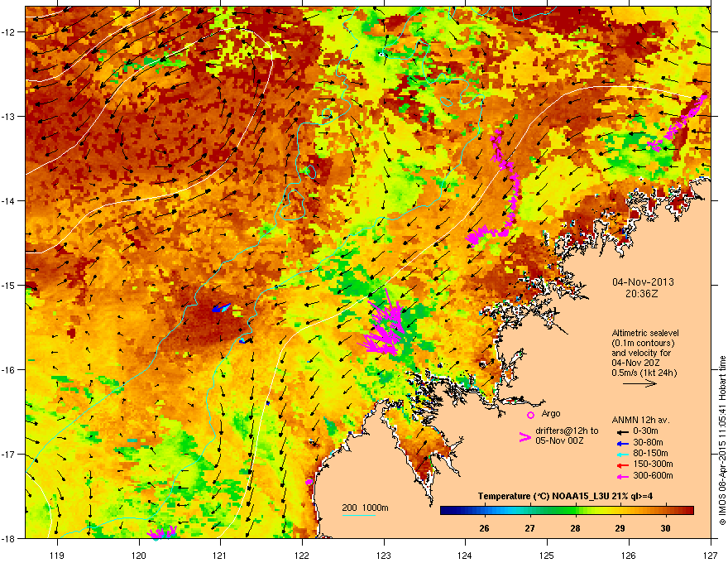Click the temperature color bar at 30
Image resolution: width=728 pixels, height=563 pixels.
click(666, 511)
